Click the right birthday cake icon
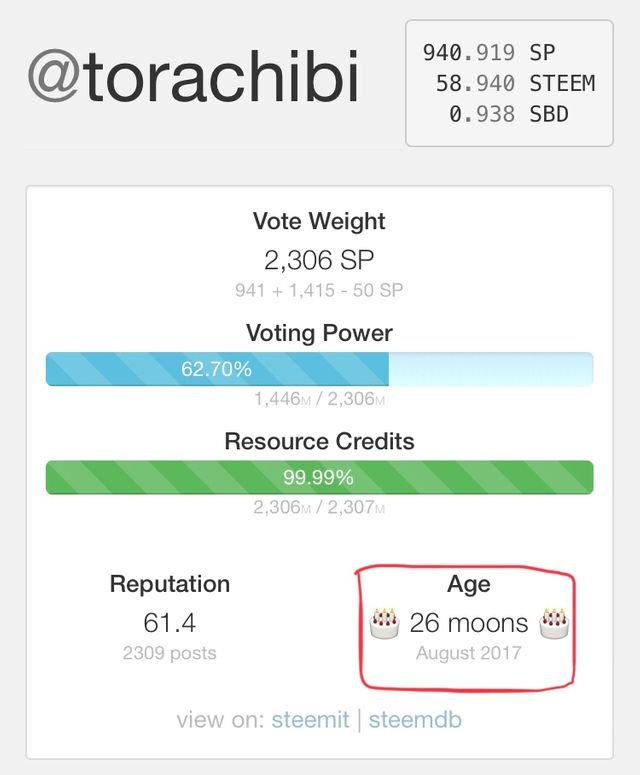Viewport: 640px width, 775px height. click(x=553, y=624)
